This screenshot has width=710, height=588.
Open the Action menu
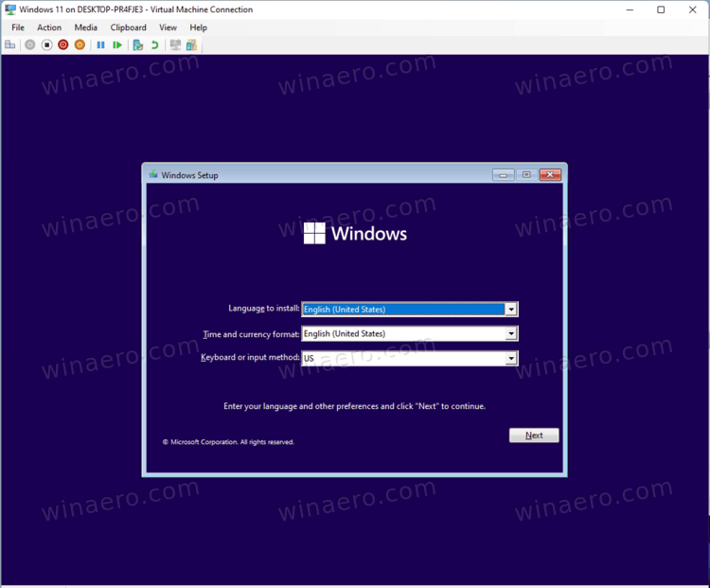pyautogui.click(x=49, y=27)
